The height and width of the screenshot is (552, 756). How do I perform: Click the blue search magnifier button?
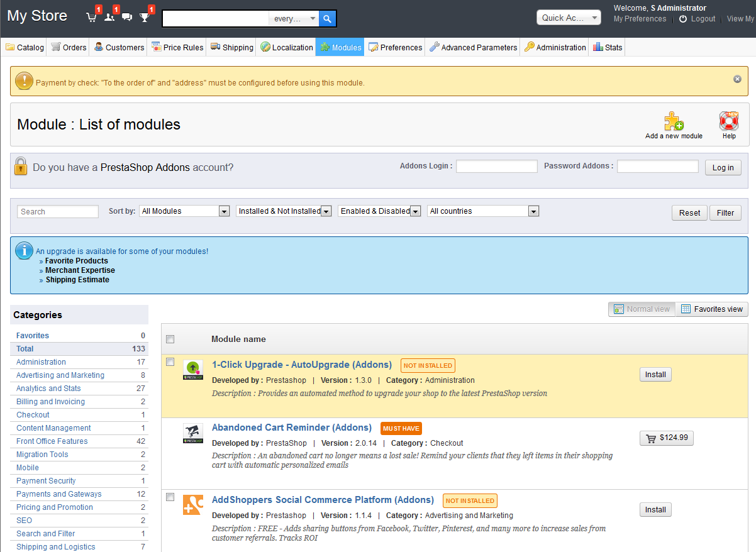[328, 19]
